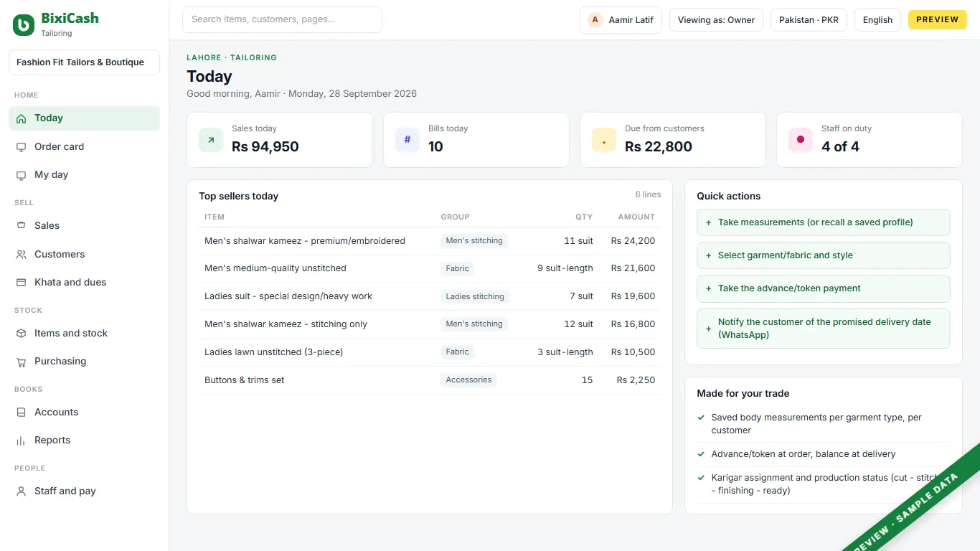Select Men's shalwar kameez - premium/embroidered item
The height and width of the screenshot is (551, 980).
(305, 241)
